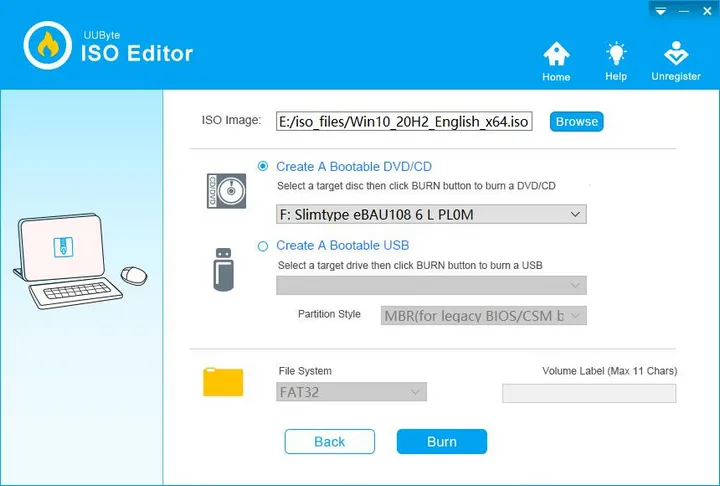Click 'Volume Label (Max 11 Chars)' text
Screen dimensions: 720x486
tap(609, 371)
